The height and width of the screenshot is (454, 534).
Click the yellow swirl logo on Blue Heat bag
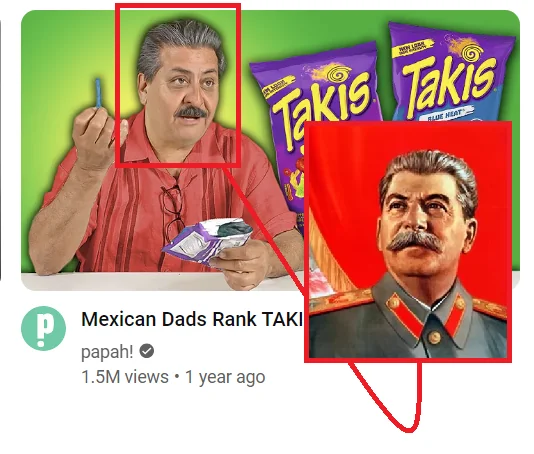click(472, 53)
